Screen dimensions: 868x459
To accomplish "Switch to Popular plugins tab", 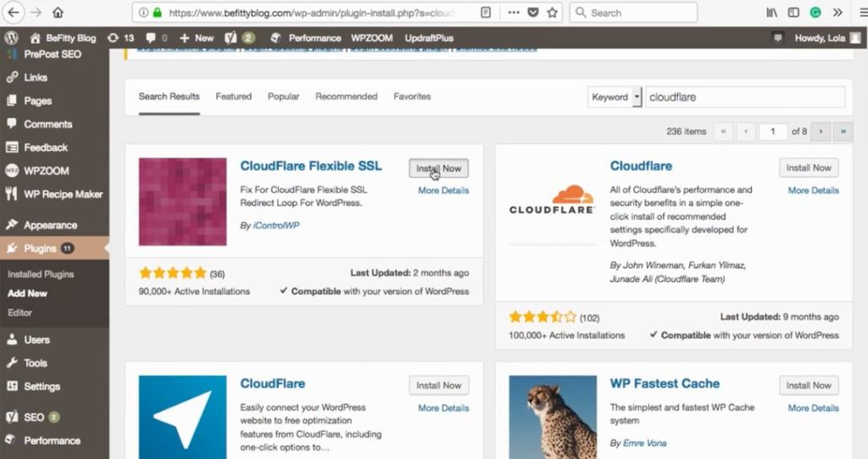I will [283, 97].
